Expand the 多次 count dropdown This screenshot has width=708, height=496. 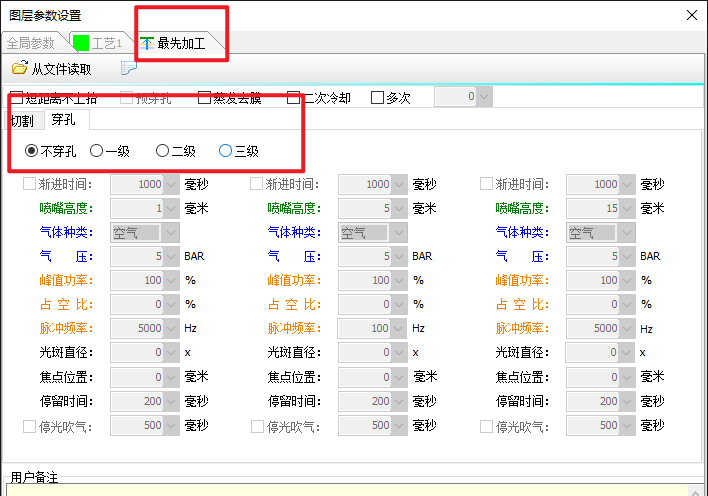484,97
